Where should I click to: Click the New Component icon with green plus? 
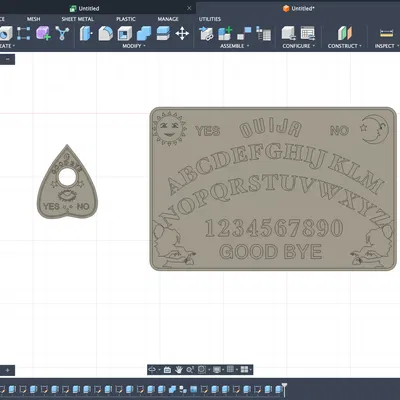[x=225, y=34]
